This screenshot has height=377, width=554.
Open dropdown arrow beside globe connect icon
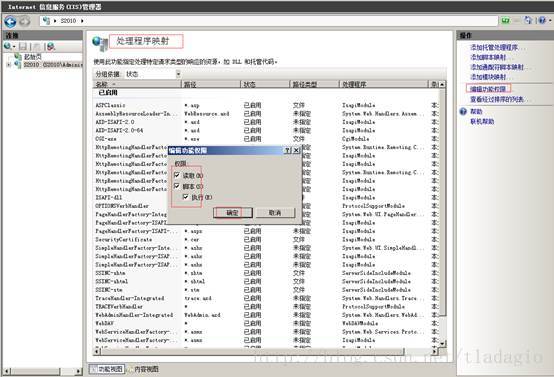14,47
